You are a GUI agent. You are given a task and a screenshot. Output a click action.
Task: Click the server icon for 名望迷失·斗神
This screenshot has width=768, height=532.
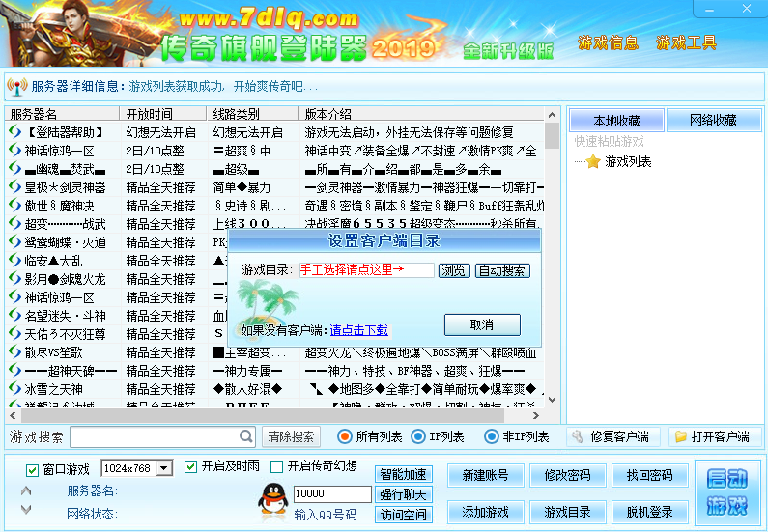pos(14,316)
